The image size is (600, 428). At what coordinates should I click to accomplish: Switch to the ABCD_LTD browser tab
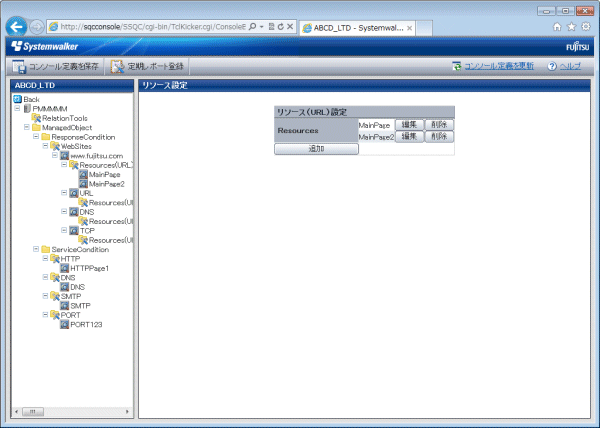pyautogui.click(x=357, y=28)
